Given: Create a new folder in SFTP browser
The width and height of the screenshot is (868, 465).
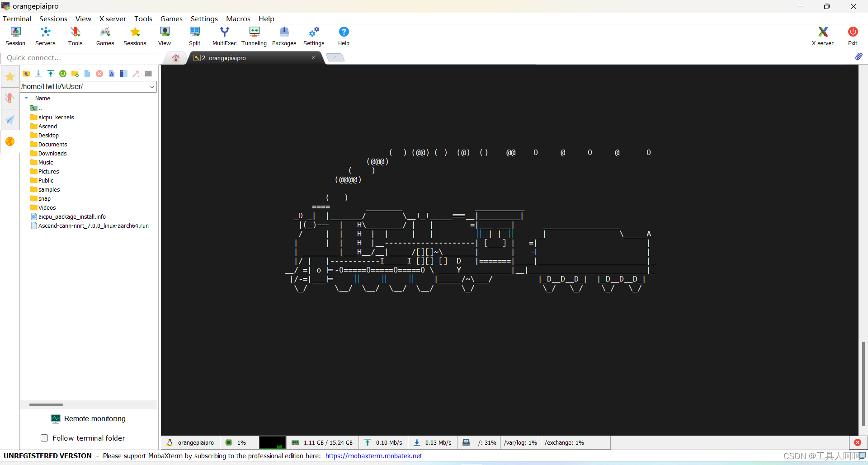Looking at the screenshot, I should tap(75, 74).
